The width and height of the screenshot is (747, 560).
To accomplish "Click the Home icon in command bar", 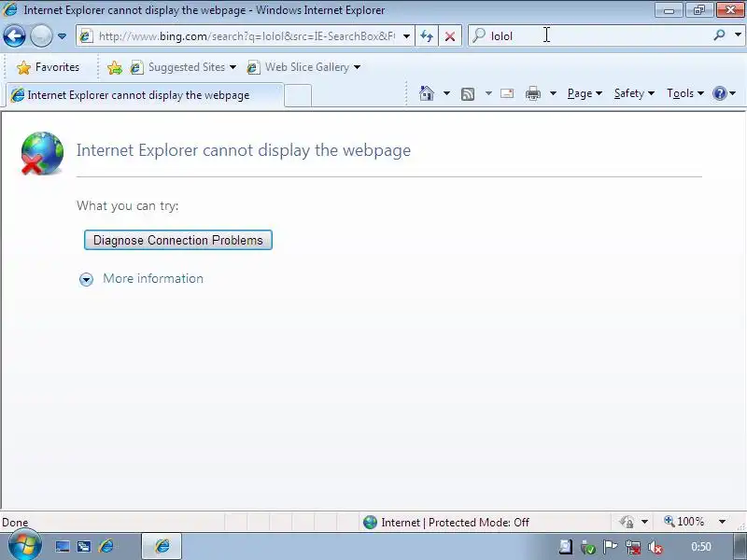I will coord(427,93).
